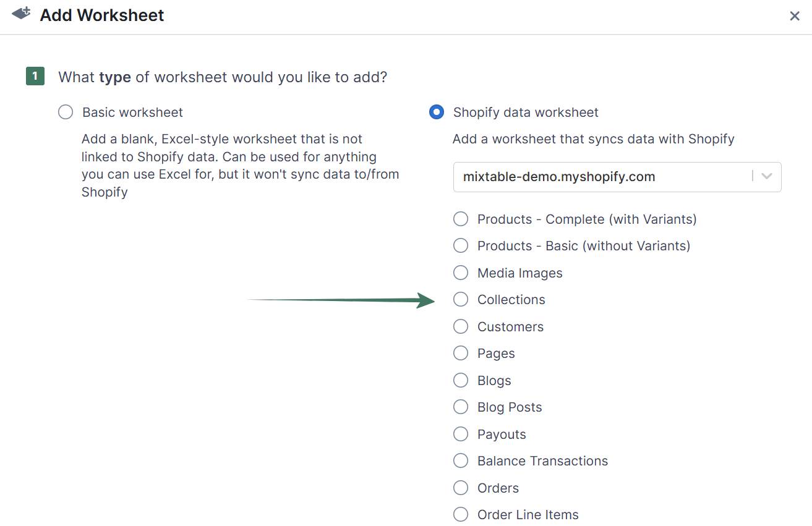Select the Pages worksheet option
The image size is (812, 526).
tap(461, 353)
